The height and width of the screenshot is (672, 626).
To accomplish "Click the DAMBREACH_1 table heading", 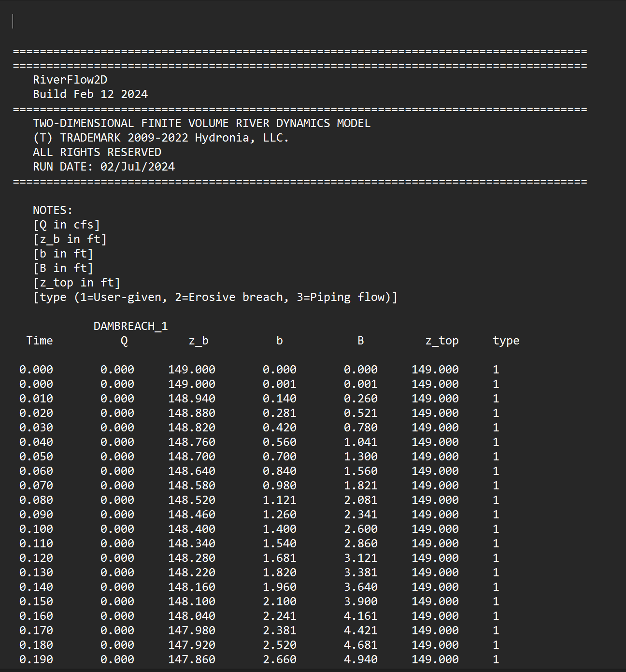I will [x=130, y=326].
